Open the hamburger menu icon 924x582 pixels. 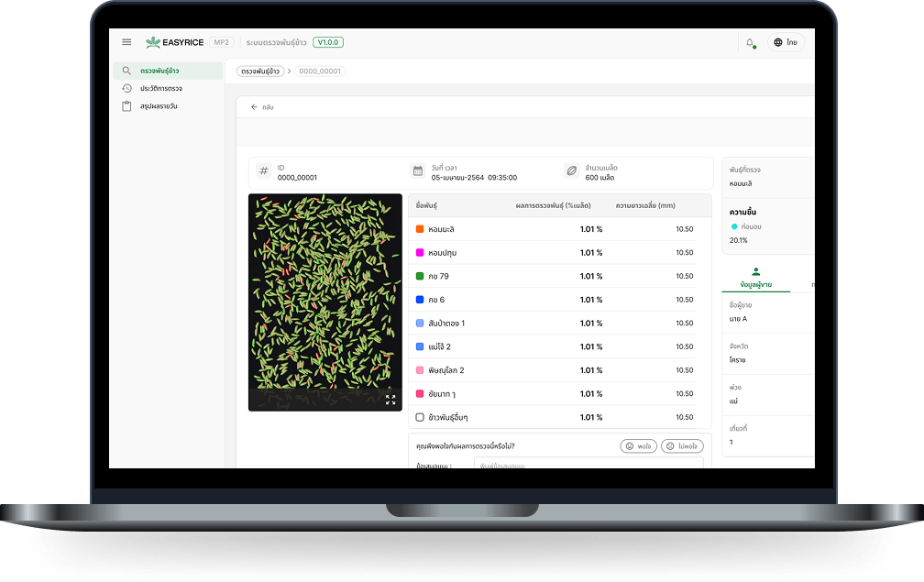point(126,42)
